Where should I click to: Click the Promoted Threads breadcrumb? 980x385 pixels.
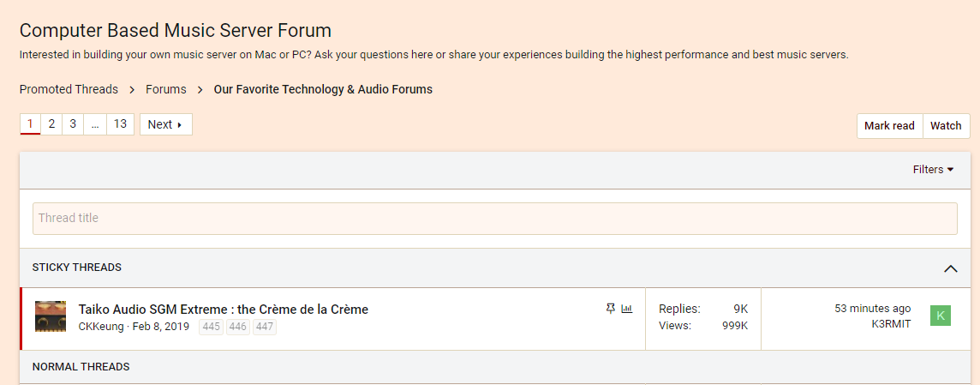pyautogui.click(x=69, y=89)
